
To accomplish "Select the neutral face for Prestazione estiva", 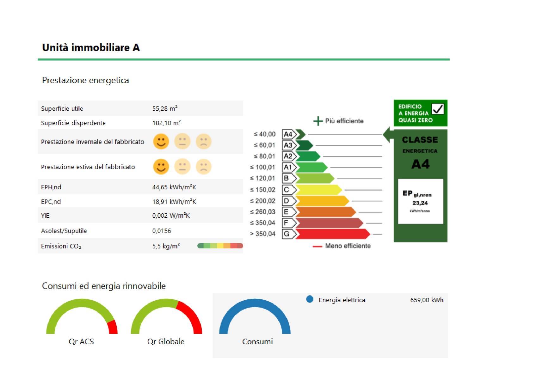I will tap(182, 167).
